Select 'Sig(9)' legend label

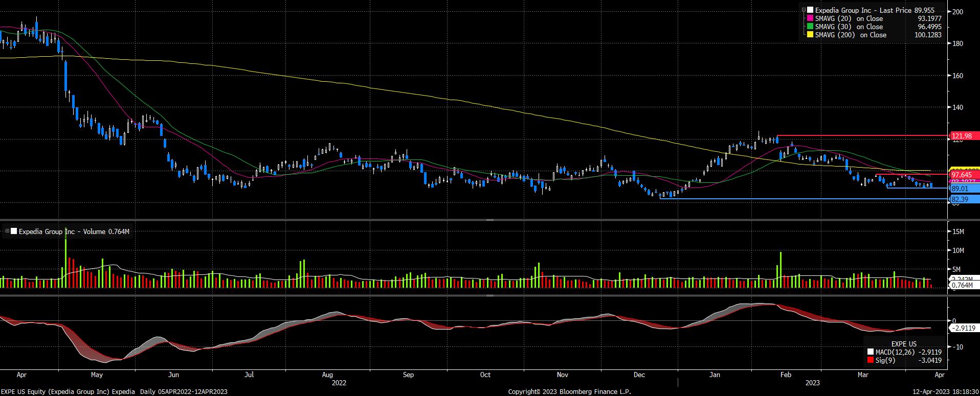[x=885, y=360]
